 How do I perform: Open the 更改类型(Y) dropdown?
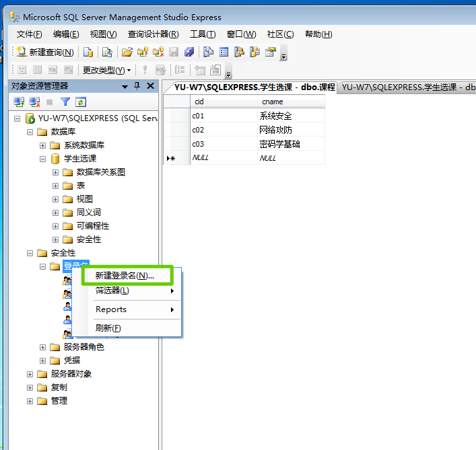tap(106, 71)
